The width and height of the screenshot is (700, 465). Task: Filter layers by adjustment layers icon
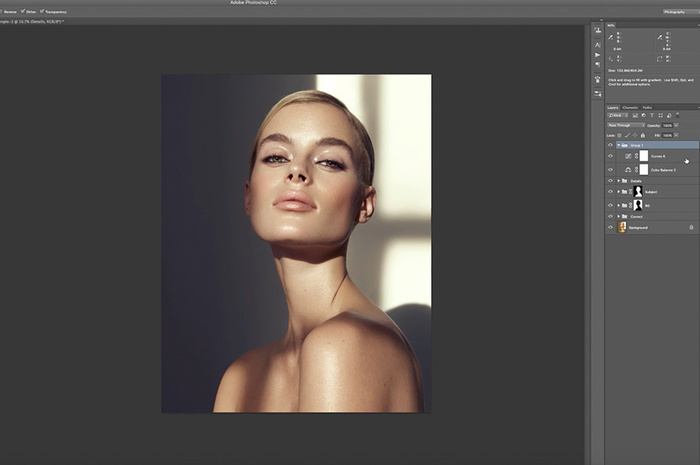tap(643, 116)
